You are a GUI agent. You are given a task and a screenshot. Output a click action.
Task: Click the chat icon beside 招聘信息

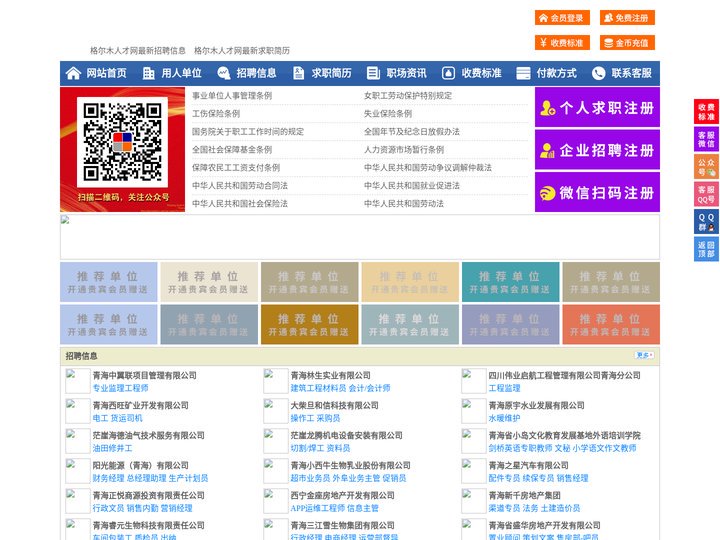[x=223, y=73]
